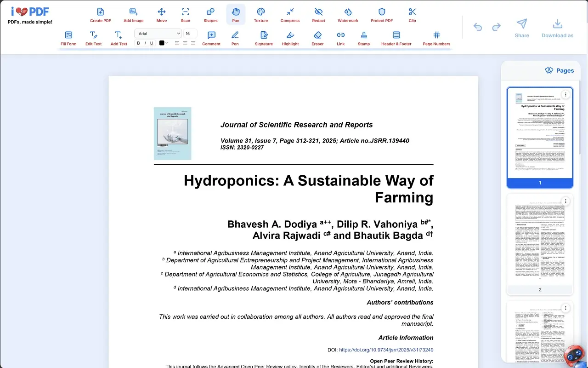Select the page 1 thumbnail
This screenshot has height=368, width=588.
[x=540, y=138]
